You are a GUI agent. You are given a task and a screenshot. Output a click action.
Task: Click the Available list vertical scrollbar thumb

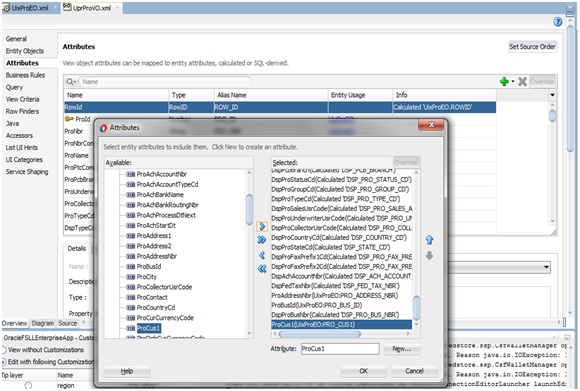249,209
